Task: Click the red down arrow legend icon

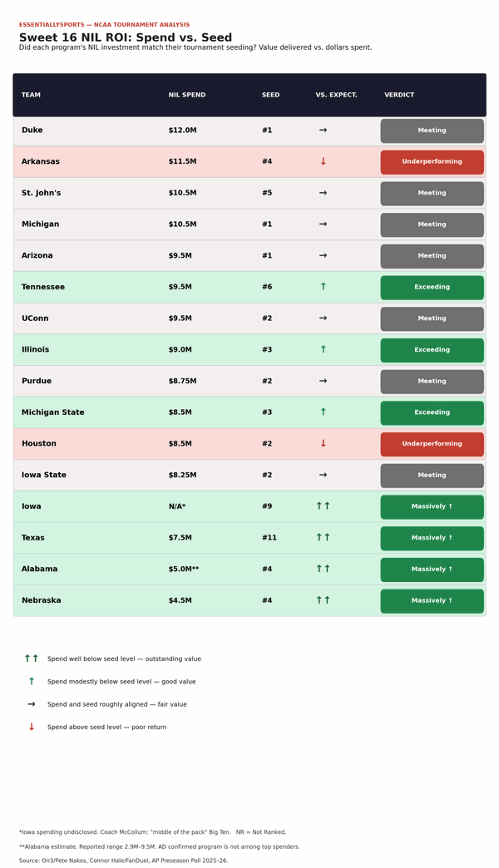Action: coord(32,727)
